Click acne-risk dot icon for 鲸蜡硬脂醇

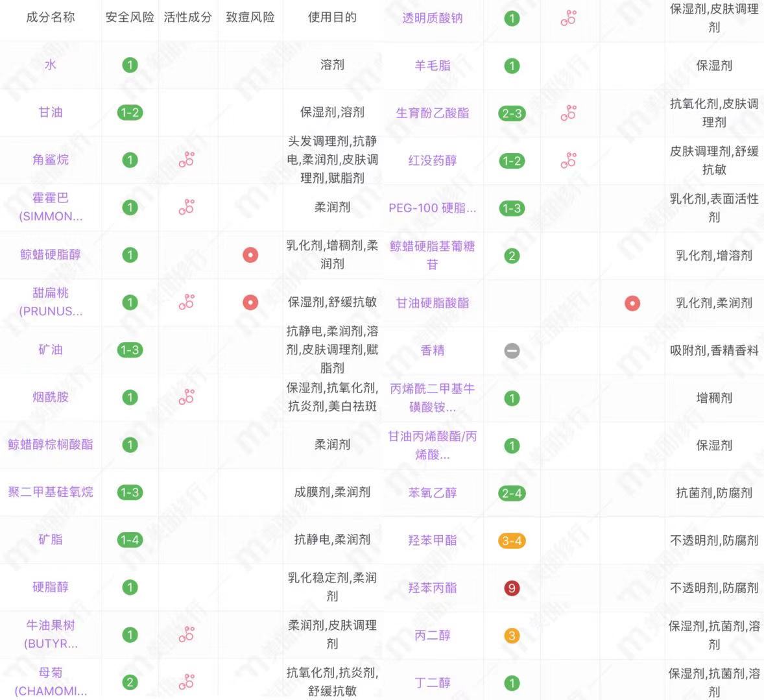(x=249, y=255)
